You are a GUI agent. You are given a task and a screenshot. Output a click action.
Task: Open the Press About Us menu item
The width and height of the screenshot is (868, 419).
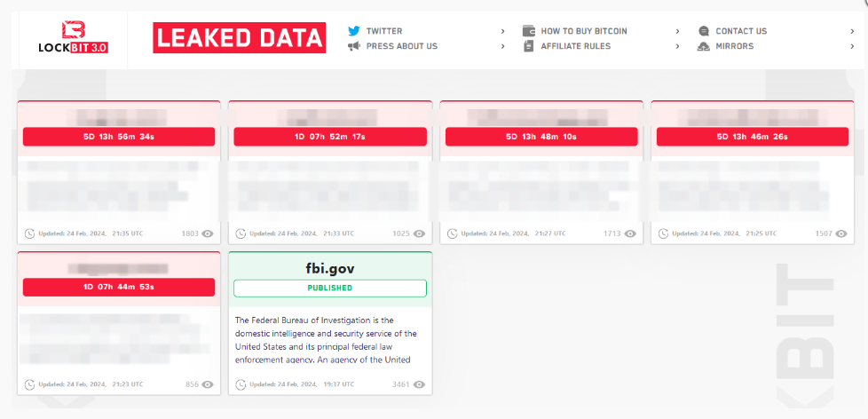point(401,46)
